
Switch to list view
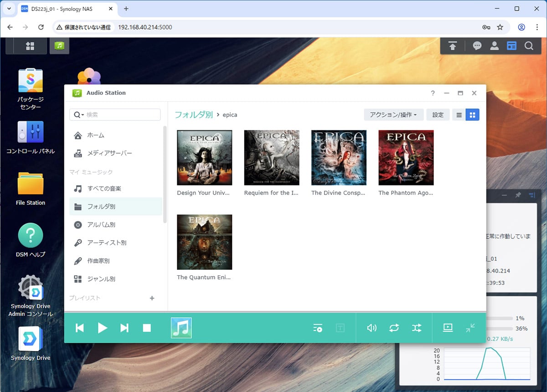click(459, 115)
